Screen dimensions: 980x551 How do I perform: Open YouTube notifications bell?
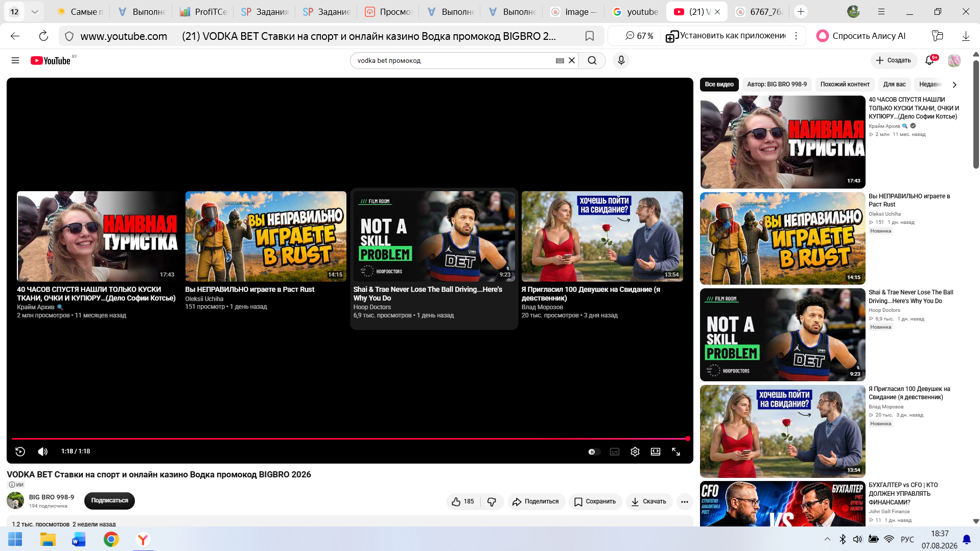pyautogui.click(x=930, y=60)
